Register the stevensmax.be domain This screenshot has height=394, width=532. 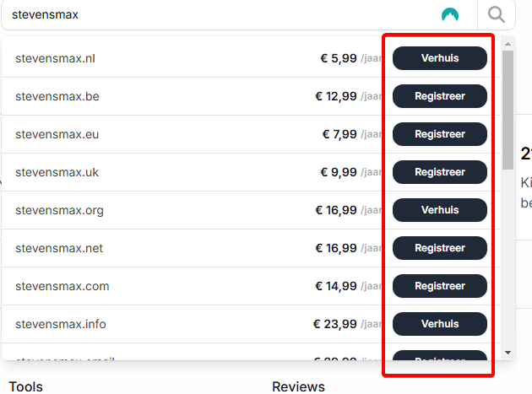440,96
